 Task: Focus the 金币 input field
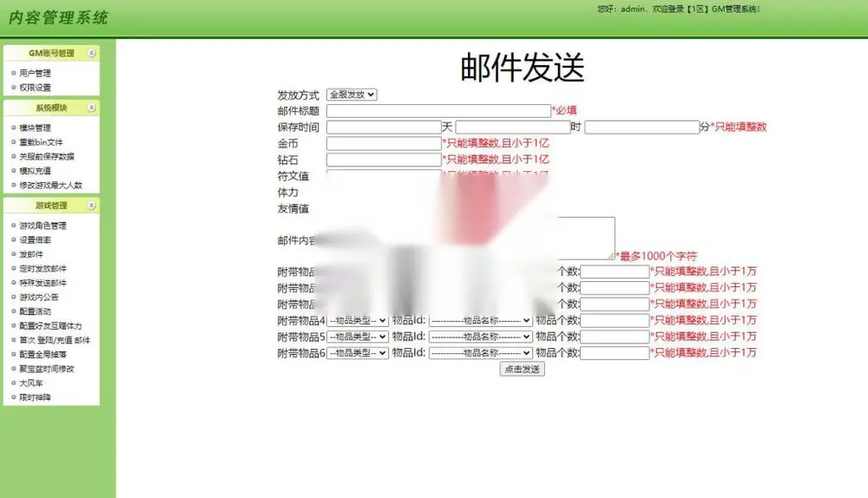point(384,143)
